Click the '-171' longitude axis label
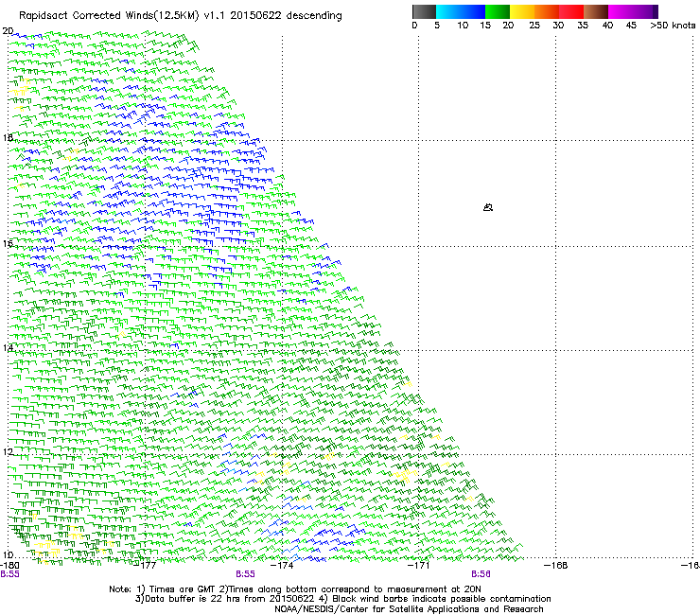700x615 pixels. click(419, 566)
